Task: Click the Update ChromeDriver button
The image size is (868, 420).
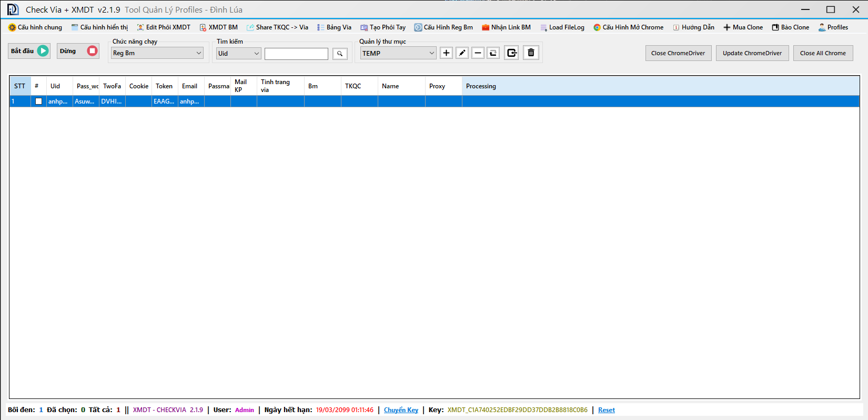Action: point(752,53)
